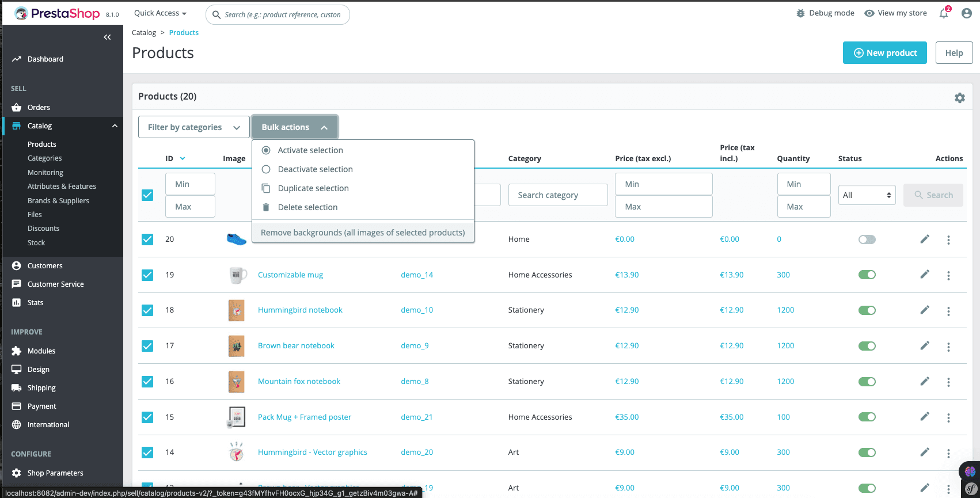Open the employee profile avatar icon
980x498 pixels.
point(967,13)
